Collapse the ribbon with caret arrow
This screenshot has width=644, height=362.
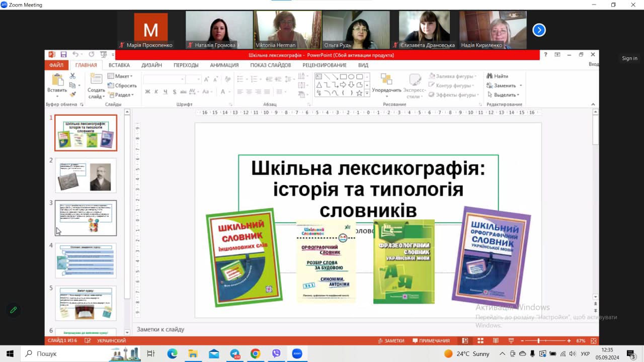[x=593, y=105]
